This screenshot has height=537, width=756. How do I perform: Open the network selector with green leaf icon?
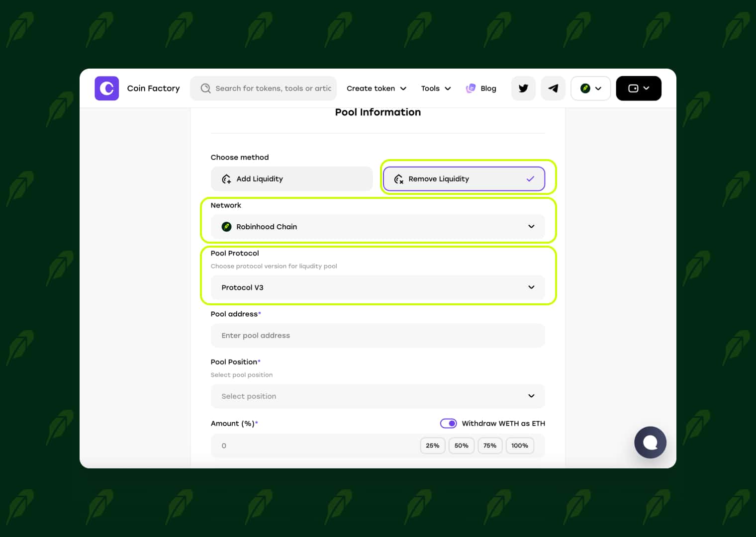click(x=590, y=89)
